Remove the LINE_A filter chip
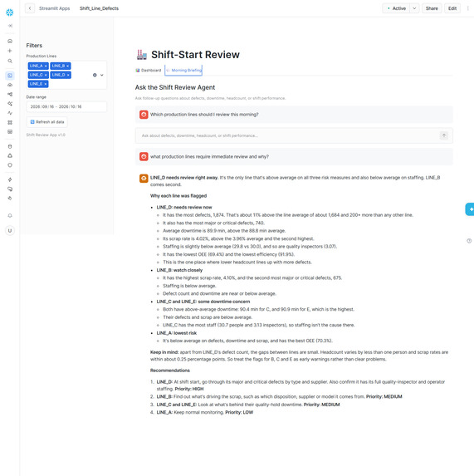This screenshot has width=474, height=476. click(x=46, y=66)
